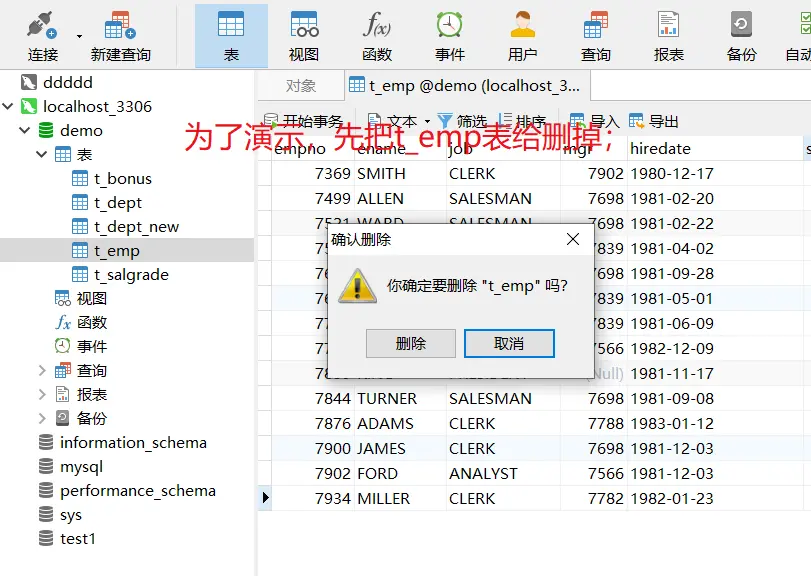Open the 文本 dropdown arrow

pyautogui.click(x=427, y=122)
